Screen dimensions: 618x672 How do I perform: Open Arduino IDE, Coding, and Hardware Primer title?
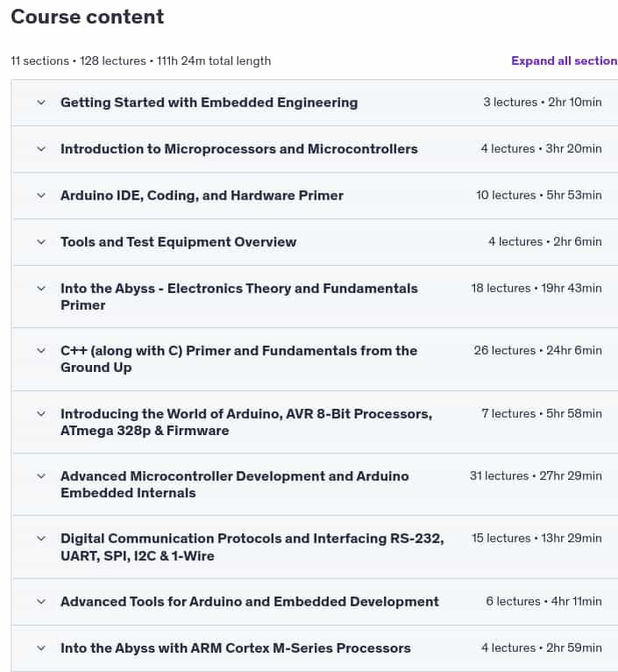coord(202,196)
